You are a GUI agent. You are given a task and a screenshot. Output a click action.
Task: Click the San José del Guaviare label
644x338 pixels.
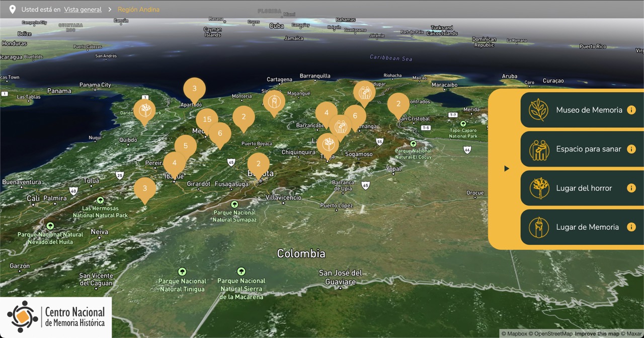point(340,277)
